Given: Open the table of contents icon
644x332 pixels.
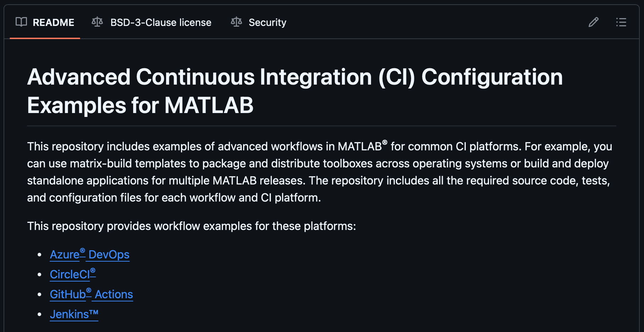Looking at the screenshot, I should [x=621, y=22].
